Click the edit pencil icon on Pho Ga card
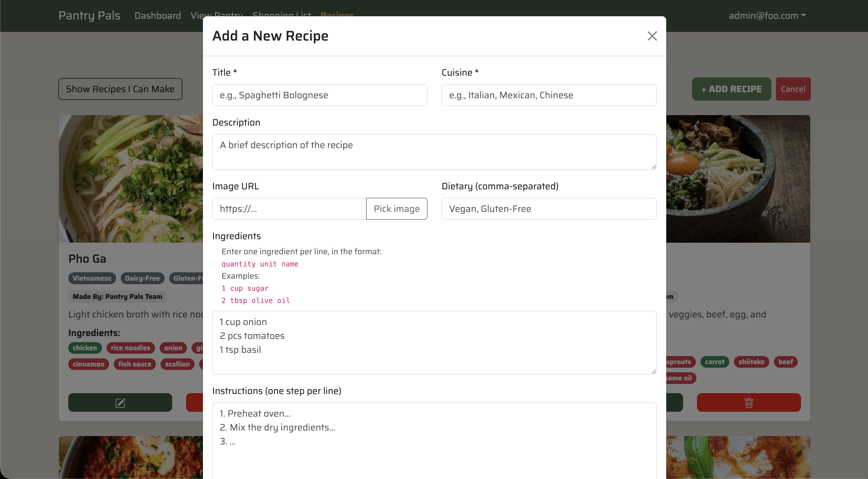The width and height of the screenshot is (868, 479). tap(120, 402)
